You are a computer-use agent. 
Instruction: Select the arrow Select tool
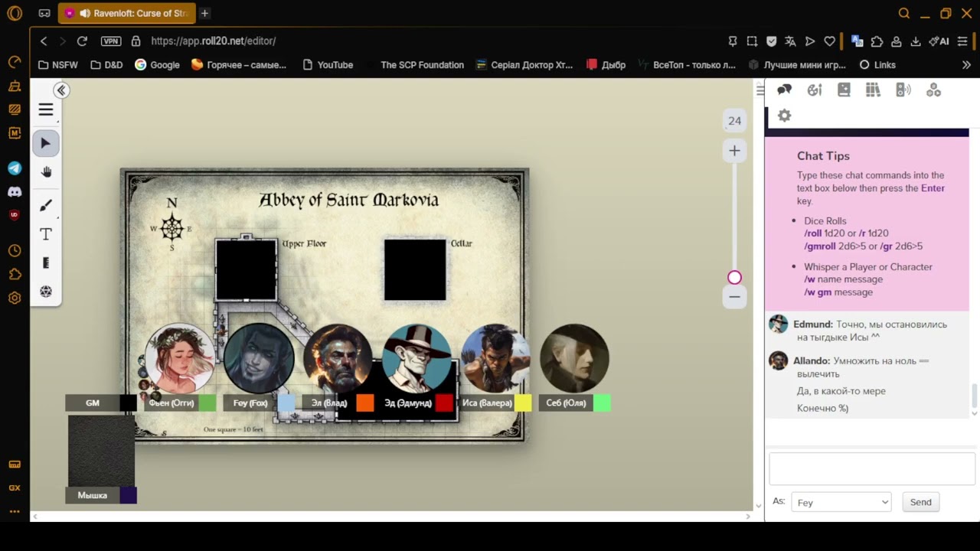(x=46, y=143)
